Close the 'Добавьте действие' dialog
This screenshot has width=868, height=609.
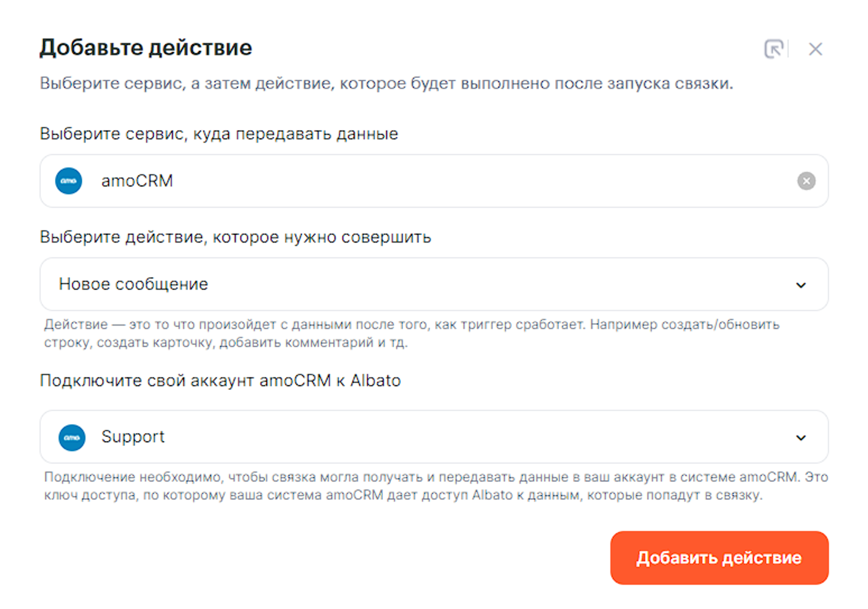click(815, 49)
